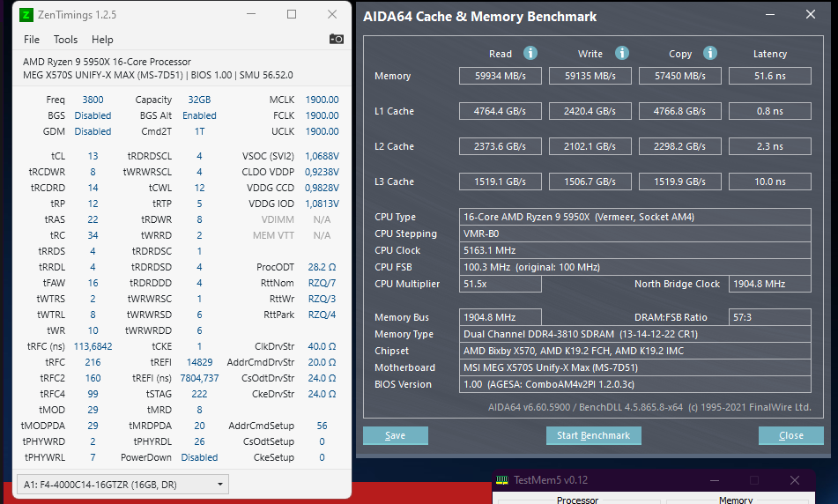Click the info icon next to Read
Viewport: 838px width, 504px height.
pos(530,53)
